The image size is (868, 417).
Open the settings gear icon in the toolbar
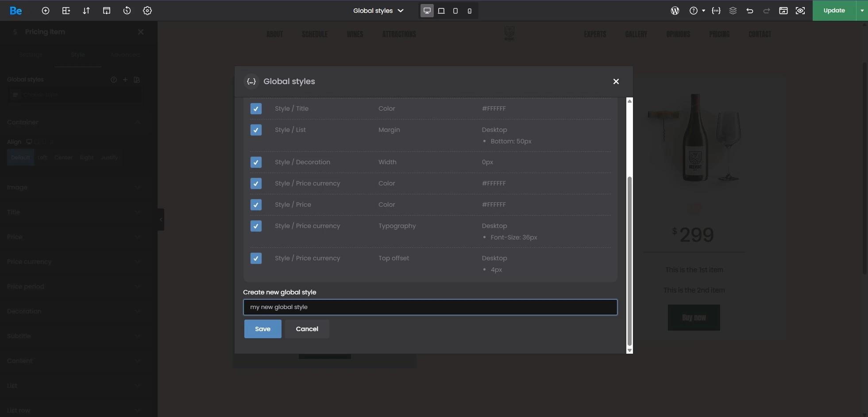coord(147,11)
